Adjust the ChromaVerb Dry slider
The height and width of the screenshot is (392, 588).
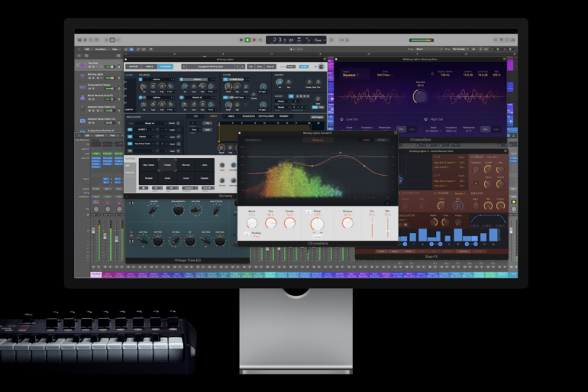click(372, 226)
